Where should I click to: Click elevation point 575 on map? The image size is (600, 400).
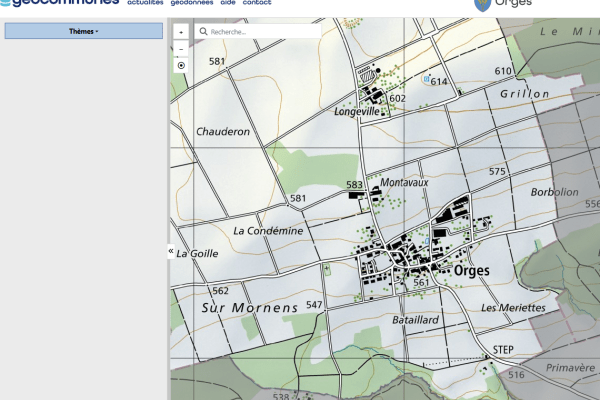click(497, 171)
